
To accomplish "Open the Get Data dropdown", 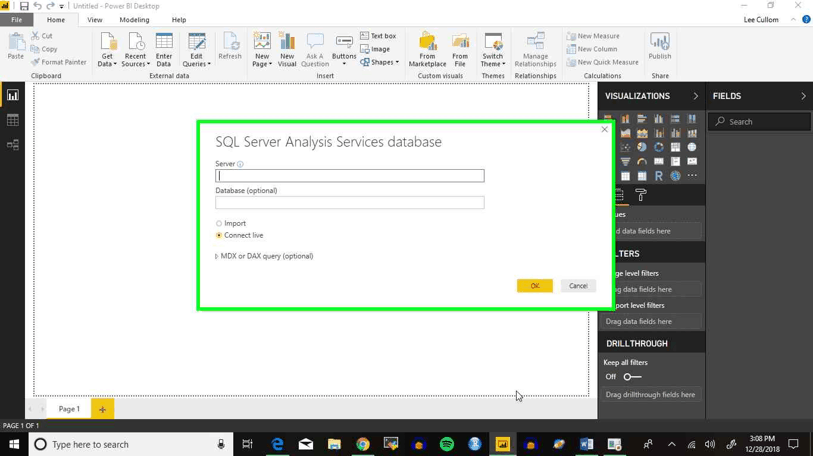I will pos(107,50).
